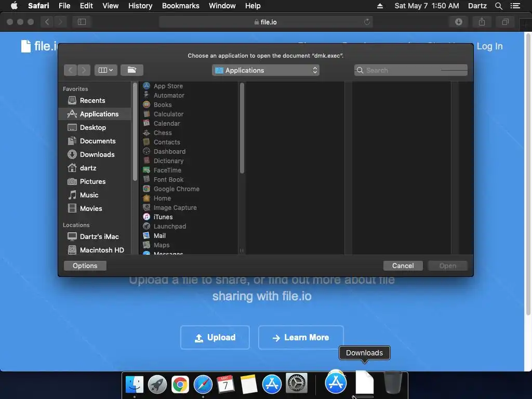532x399 pixels.
Task: Select Launchpad in the application list
Action: (189, 226)
